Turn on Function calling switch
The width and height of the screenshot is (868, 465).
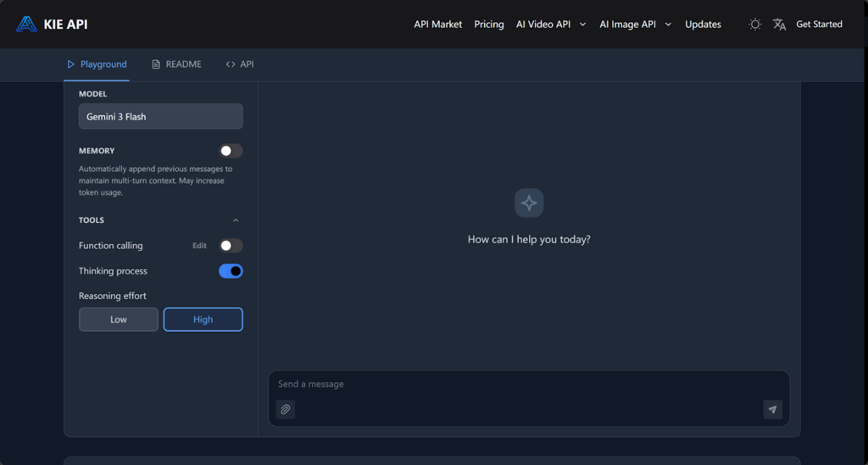pyautogui.click(x=231, y=246)
